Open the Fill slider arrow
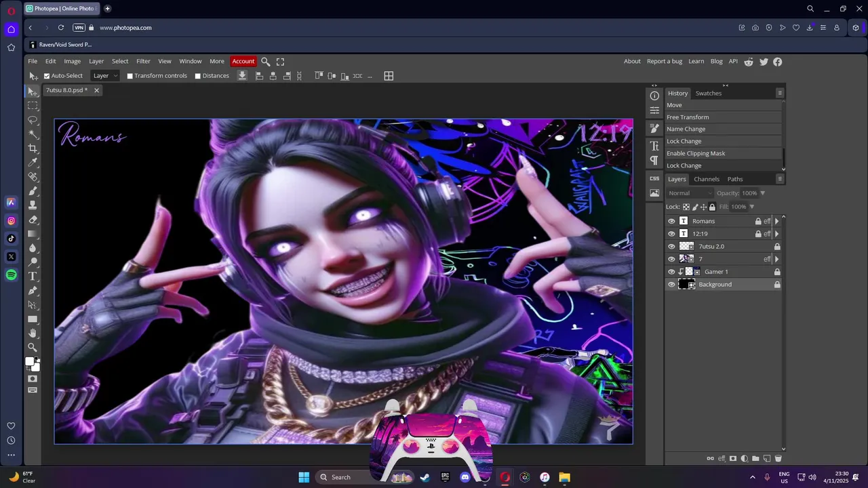Screen dimensions: 868x488 point(751,207)
